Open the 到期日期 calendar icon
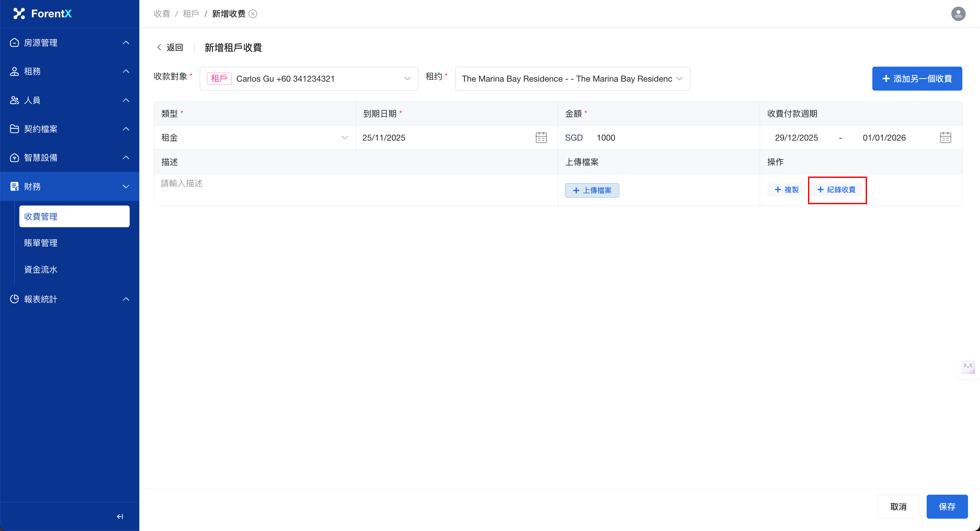 (541, 138)
